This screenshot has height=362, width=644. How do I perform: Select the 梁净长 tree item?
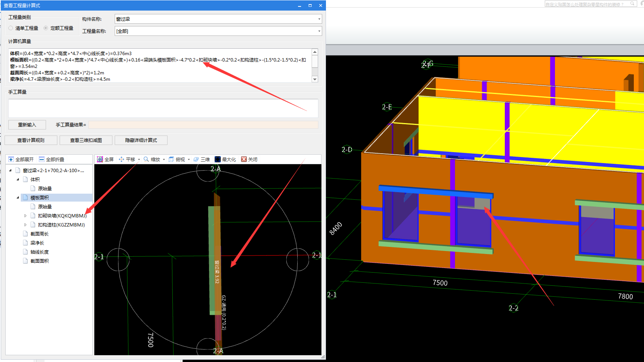37,243
